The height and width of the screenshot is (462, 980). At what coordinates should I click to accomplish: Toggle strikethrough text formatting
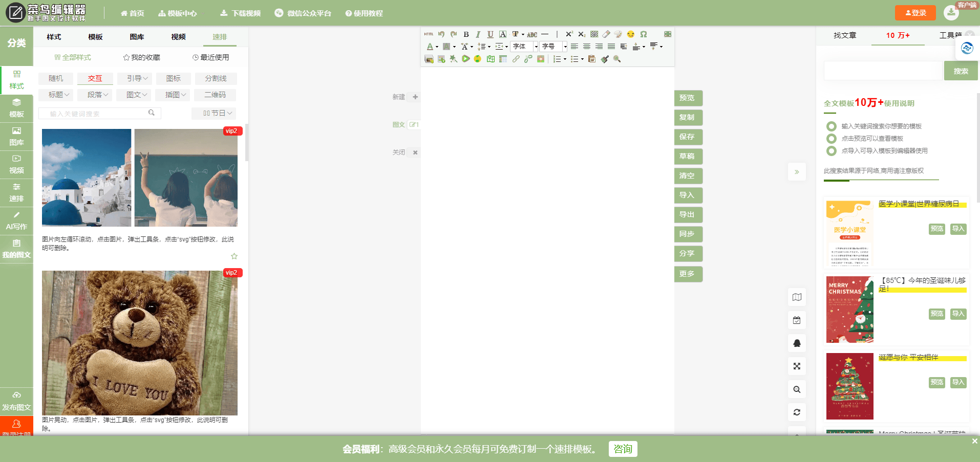coord(531,34)
